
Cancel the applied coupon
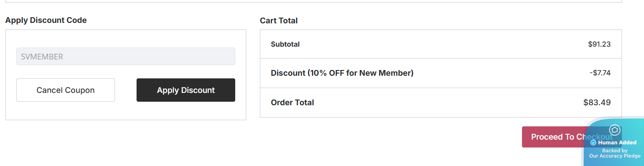click(66, 90)
